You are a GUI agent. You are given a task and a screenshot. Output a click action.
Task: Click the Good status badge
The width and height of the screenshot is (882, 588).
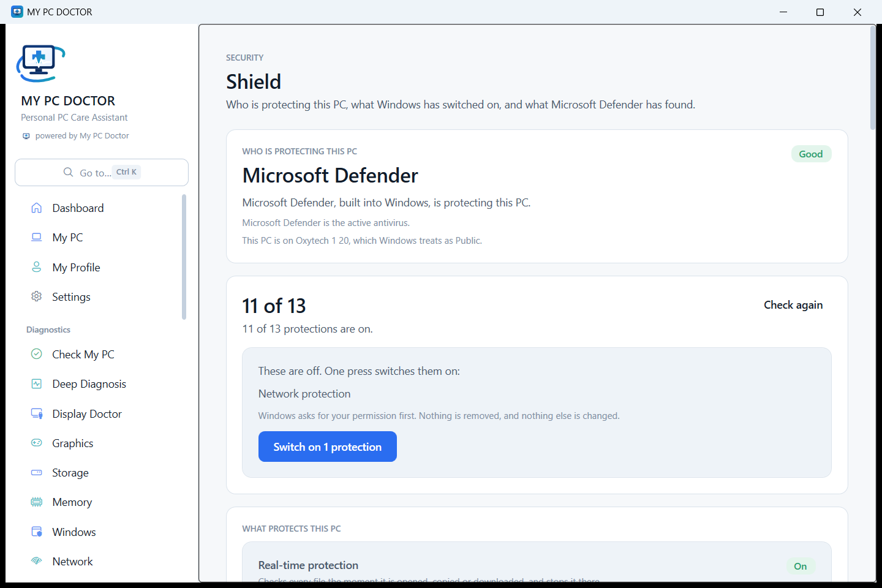[x=811, y=154]
